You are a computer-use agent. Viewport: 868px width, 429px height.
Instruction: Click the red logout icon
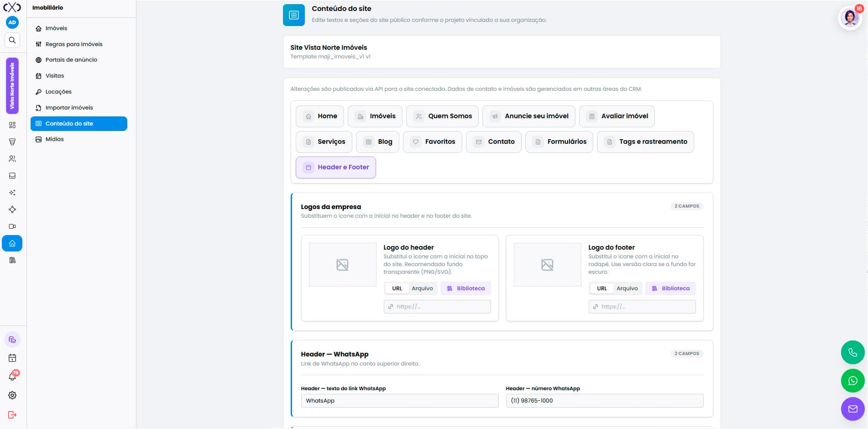pos(12,415)
